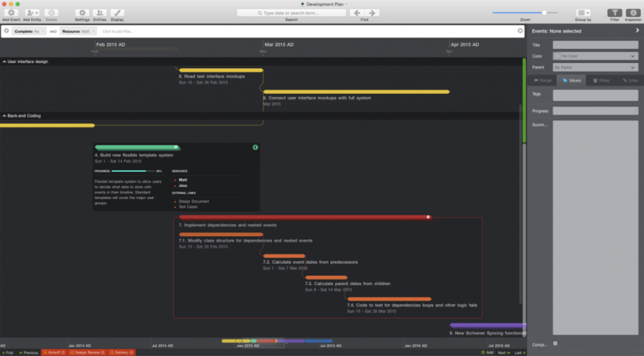Clear filters with the filter bar X
This screenshot has width=644, height=356.
pos(520,31)
